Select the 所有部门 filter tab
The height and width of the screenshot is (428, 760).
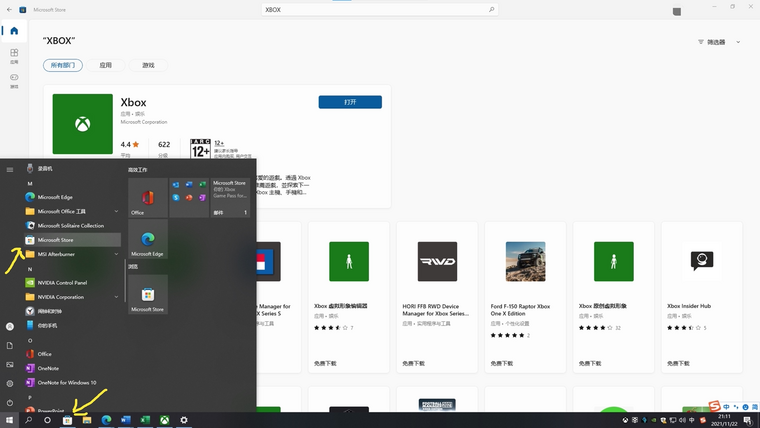[63, 65]
